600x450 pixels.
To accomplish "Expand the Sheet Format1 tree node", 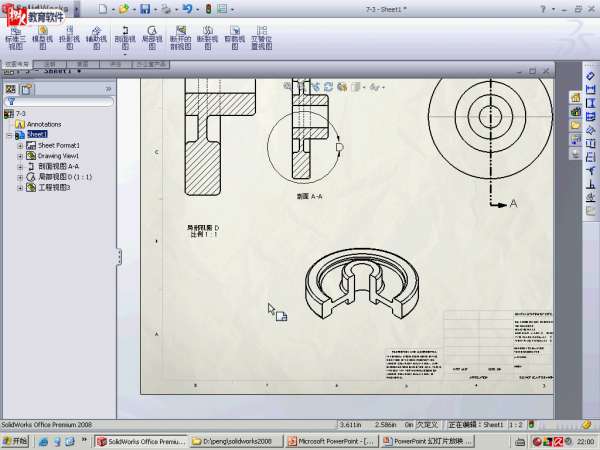I will (x=20, y=145).
